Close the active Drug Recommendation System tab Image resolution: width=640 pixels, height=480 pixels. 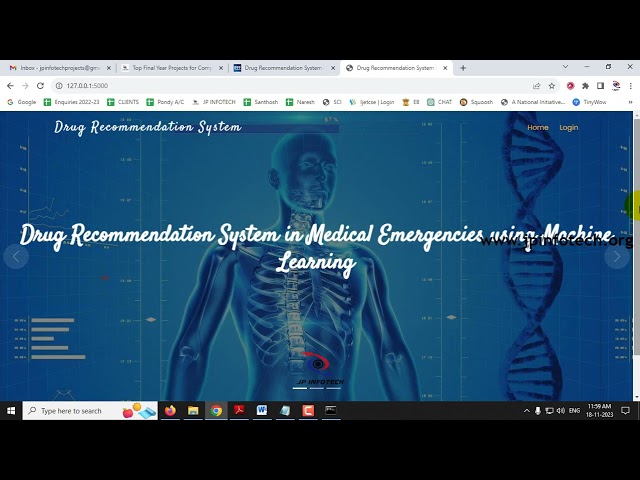(445, 68)
